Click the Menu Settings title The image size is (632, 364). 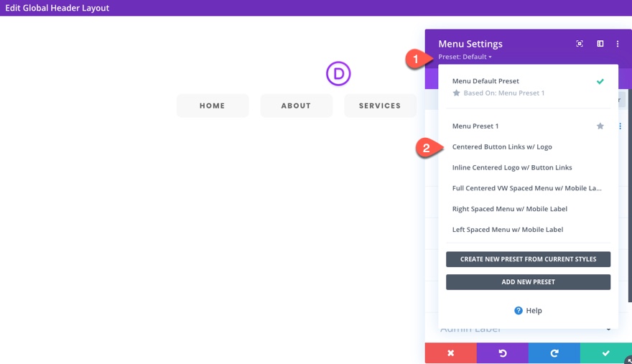tap(470, 44)
